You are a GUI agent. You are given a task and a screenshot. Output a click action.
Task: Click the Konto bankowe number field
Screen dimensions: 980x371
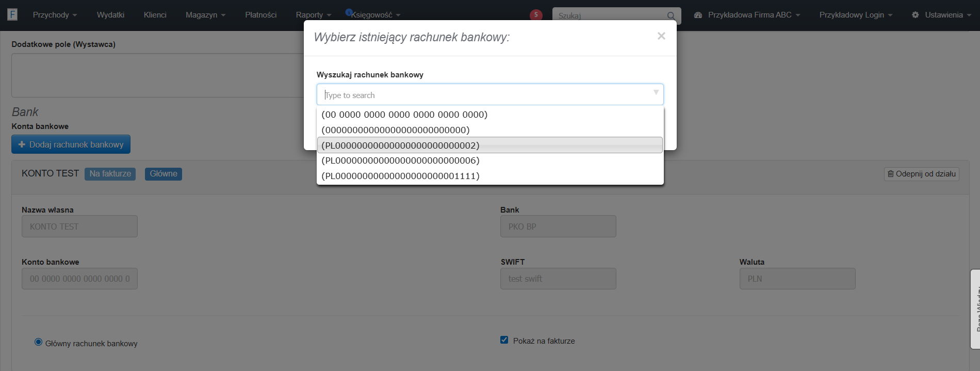(79, 279)
